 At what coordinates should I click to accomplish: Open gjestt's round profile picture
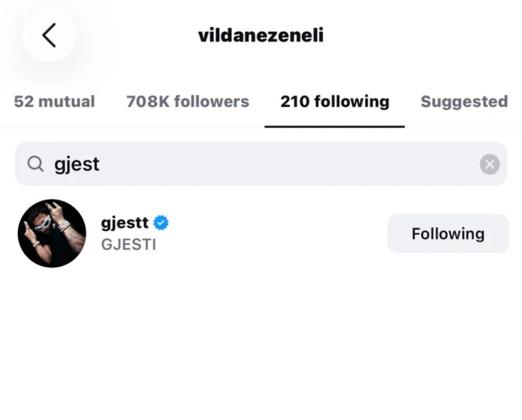[x=52, y=233]
